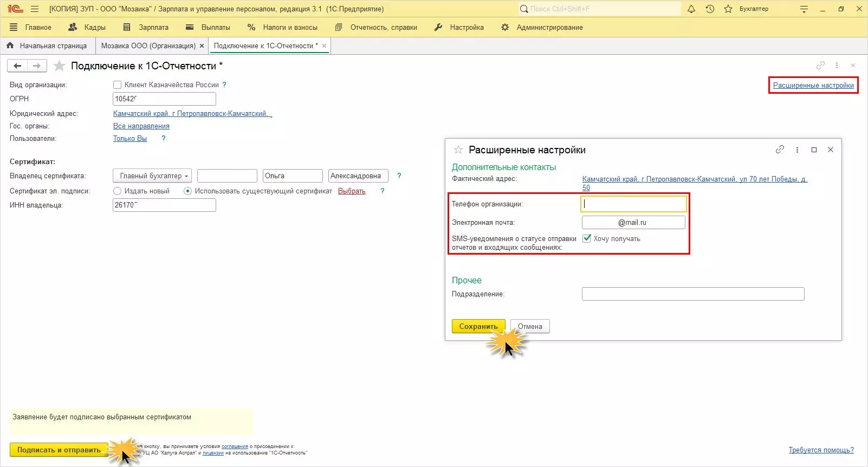Viewport: 868px width, 467px height.
Task: Open the Расширенные настройки dialog three-dot menu
Action: point(797,150)
